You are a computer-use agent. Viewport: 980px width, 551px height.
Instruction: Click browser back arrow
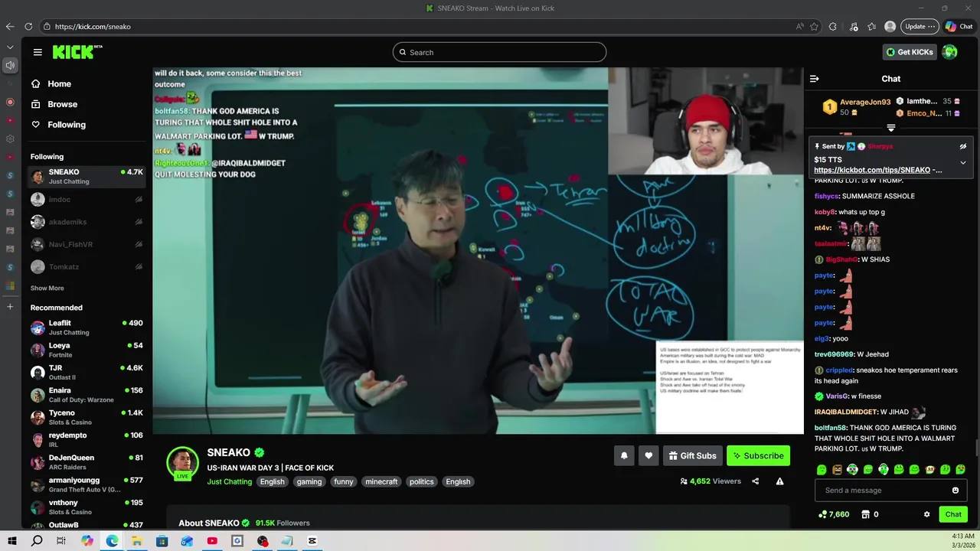click(10, 26)
